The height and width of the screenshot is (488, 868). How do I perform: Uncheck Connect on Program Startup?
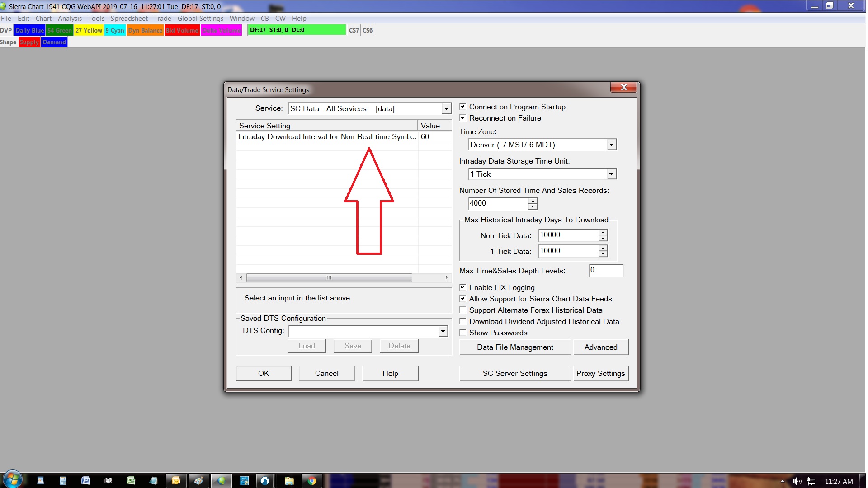point(462,107)
